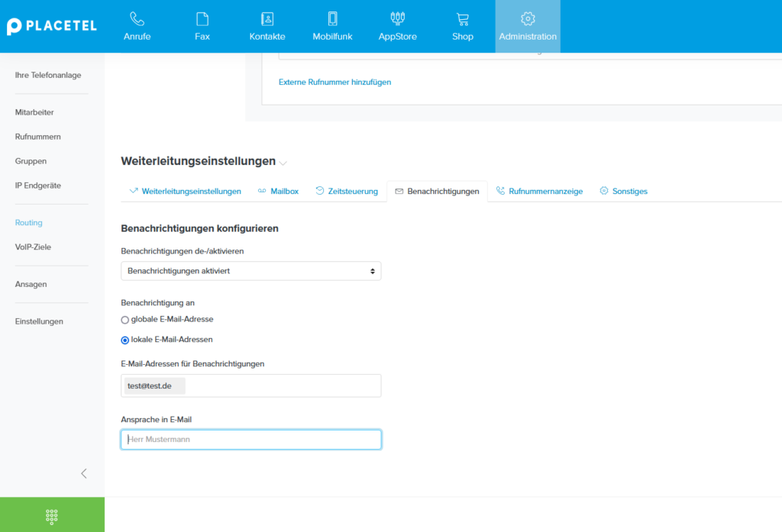Open Benachrichtigungen aktiviert dropdown
Image resolution: width=782 pixels, height=532 pixels.
(250, 271)
